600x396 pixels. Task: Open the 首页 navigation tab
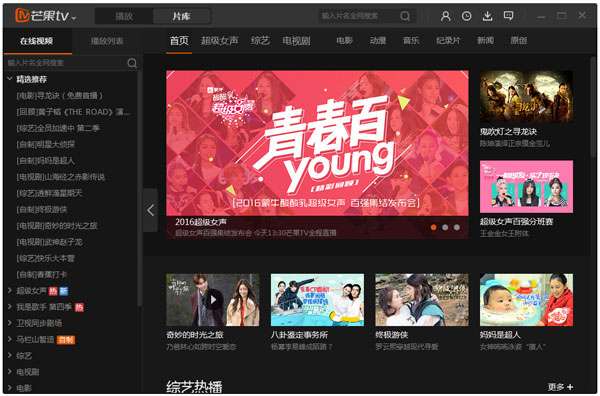pyautogui.click(x=179, y=41)
